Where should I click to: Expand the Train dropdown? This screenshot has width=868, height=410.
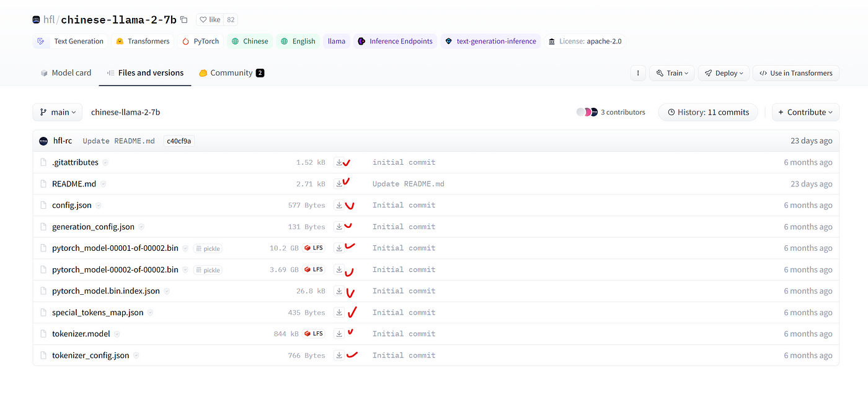tap(673, 73)
